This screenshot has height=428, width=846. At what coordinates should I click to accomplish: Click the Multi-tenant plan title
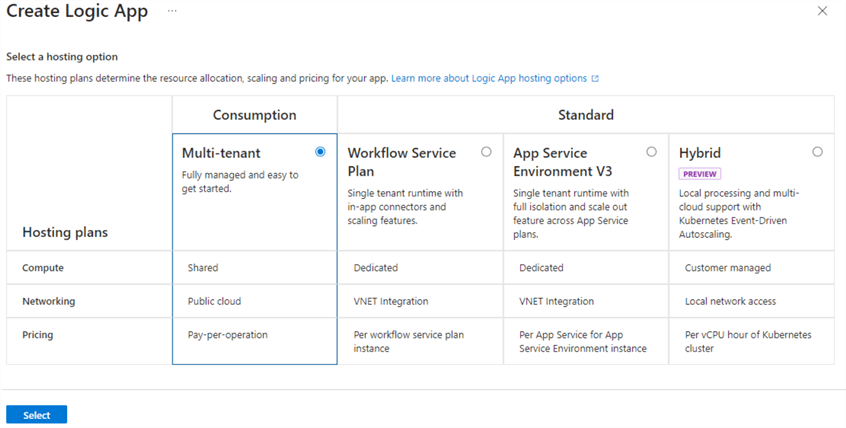pos(221,153)
